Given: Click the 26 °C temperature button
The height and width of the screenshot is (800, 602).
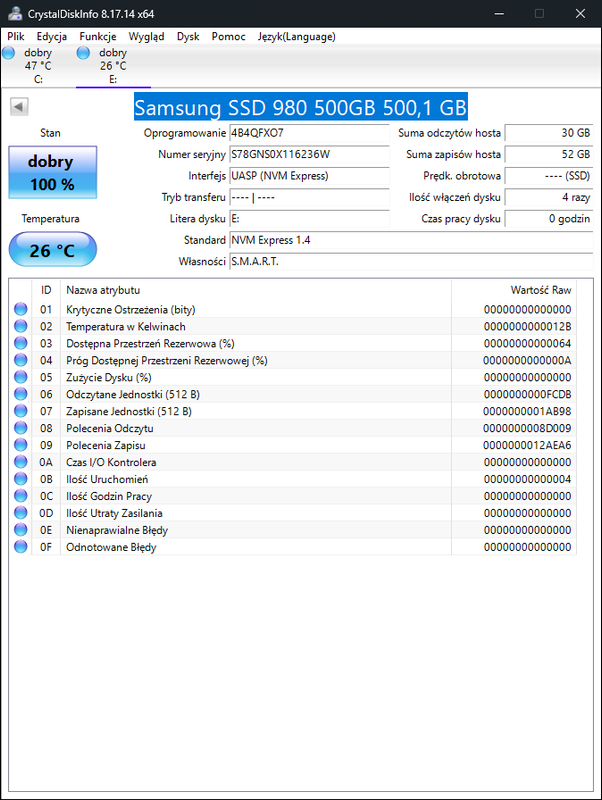Looking at the screenshot, I should 53,249.
